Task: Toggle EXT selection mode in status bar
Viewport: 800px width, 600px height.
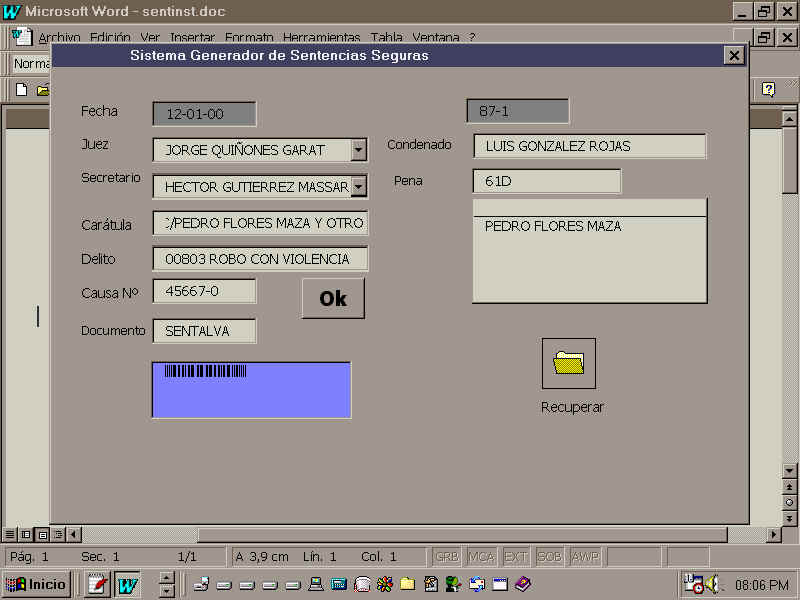Action: pos(516,557)
